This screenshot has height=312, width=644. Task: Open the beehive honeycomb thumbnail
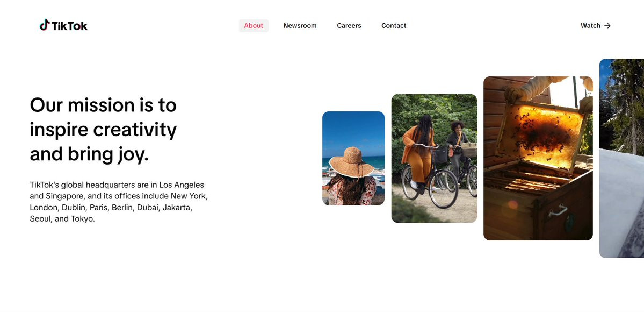pyautogui.click(x=538, y=159)
